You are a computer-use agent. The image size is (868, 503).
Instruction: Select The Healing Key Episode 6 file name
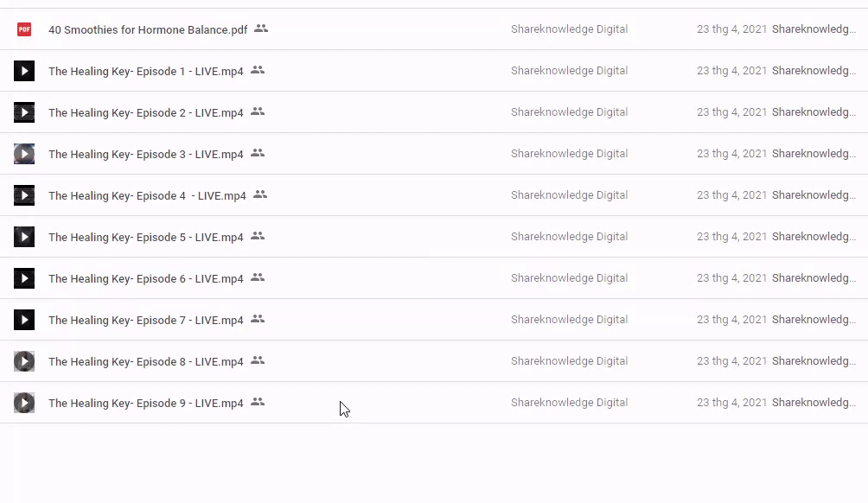145,279
